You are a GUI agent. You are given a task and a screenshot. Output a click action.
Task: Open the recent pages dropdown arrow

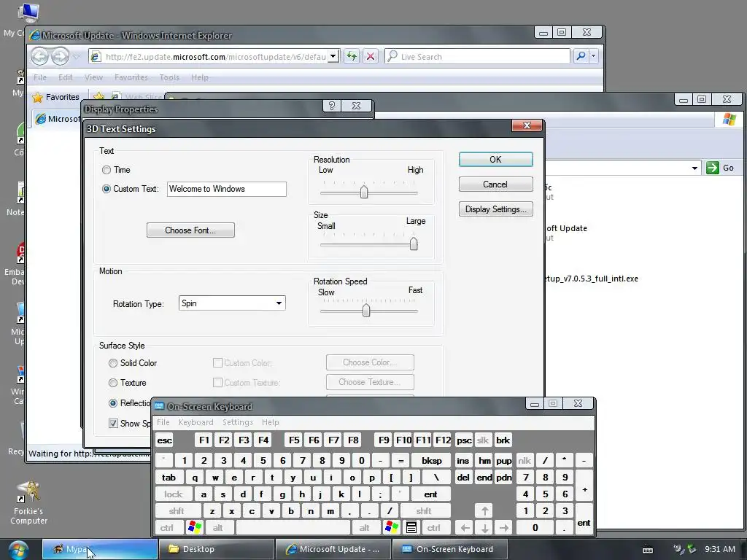76,57
